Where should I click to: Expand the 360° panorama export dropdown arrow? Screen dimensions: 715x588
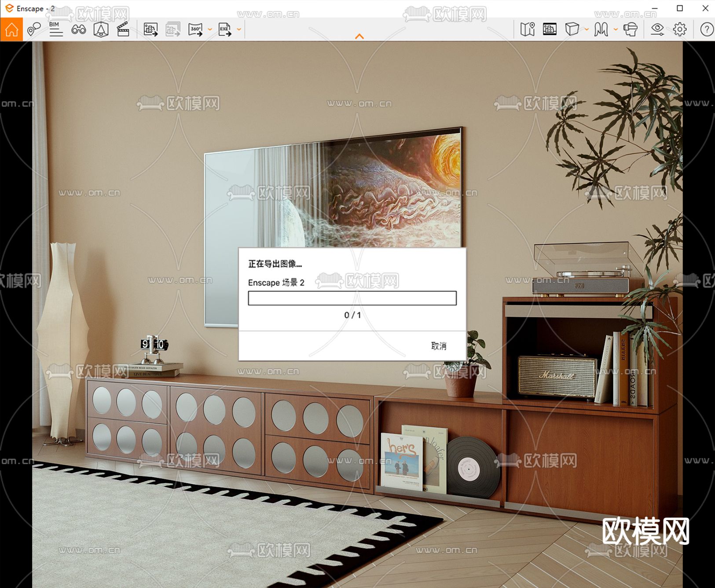(210, 29)
